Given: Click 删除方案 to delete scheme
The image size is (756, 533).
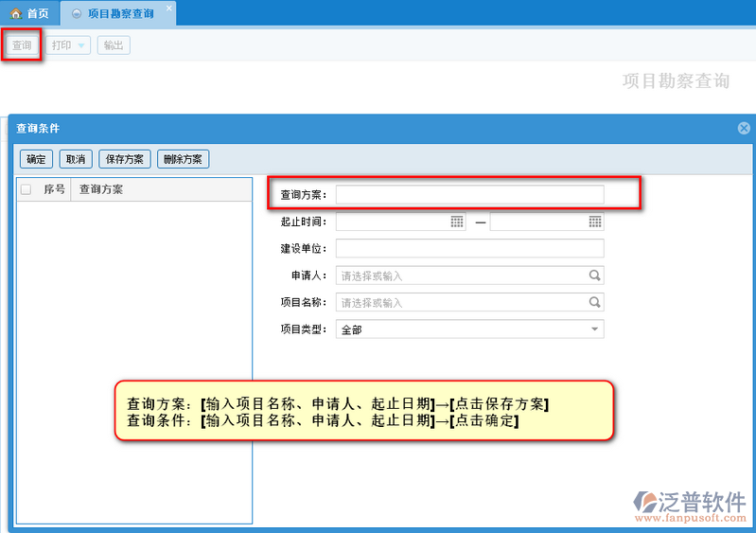Looking at the screenshot, I should [183, 159].
